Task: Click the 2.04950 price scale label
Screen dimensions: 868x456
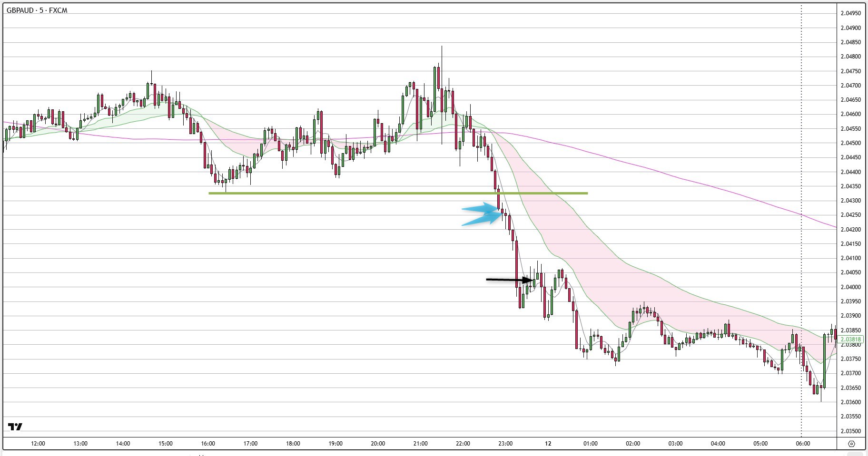Action: (x=851, y=13)
